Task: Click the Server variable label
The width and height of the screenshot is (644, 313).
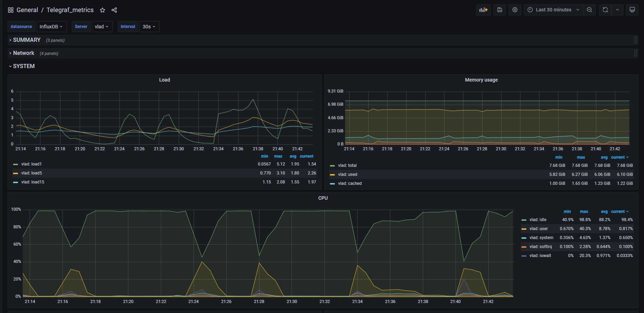Action: point(81,27)
